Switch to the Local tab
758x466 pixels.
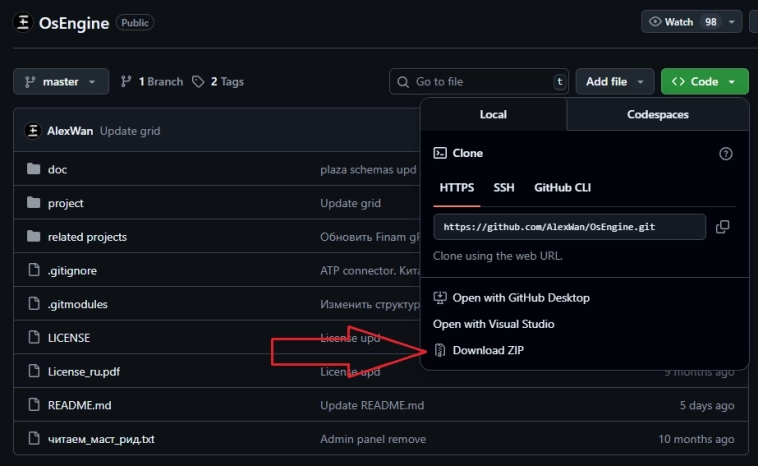(493, 115)
